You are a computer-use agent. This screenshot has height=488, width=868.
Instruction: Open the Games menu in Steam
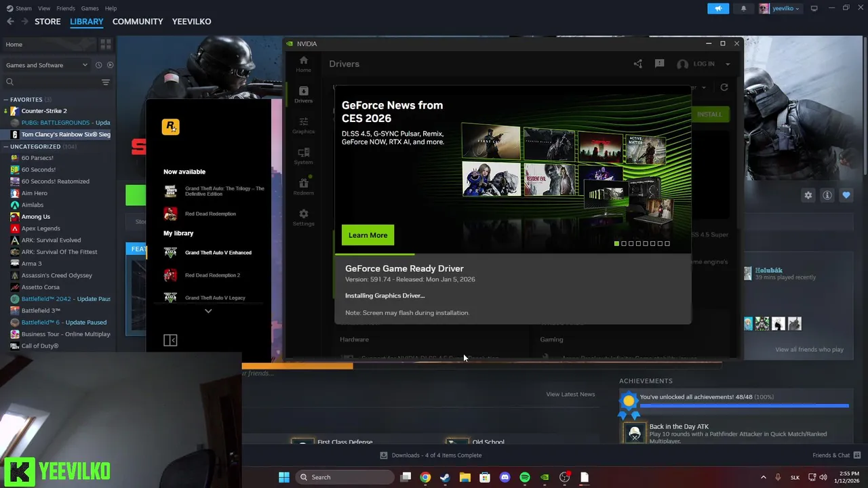(90, 8)
